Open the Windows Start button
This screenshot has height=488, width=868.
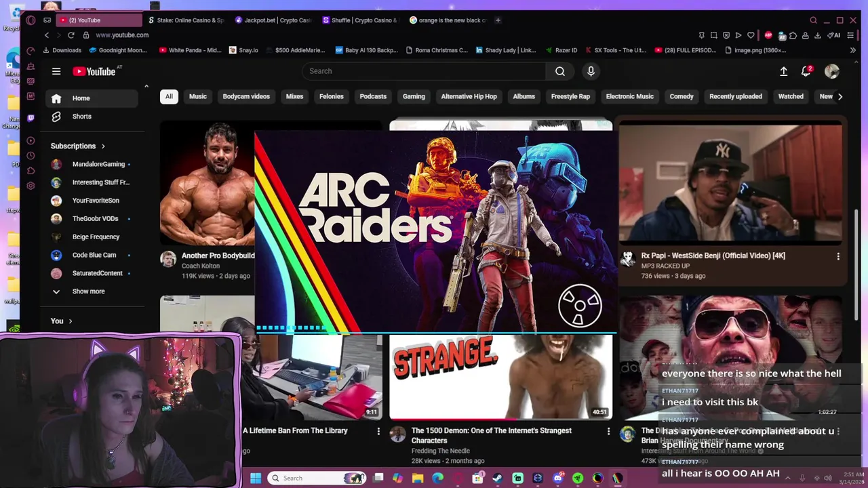pos(256,478)
